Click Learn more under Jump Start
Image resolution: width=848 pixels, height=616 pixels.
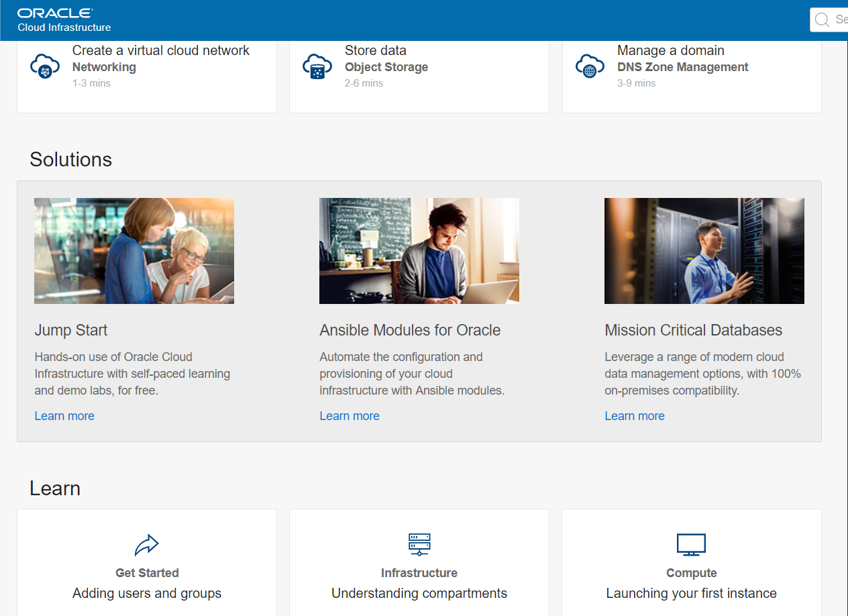64,416
